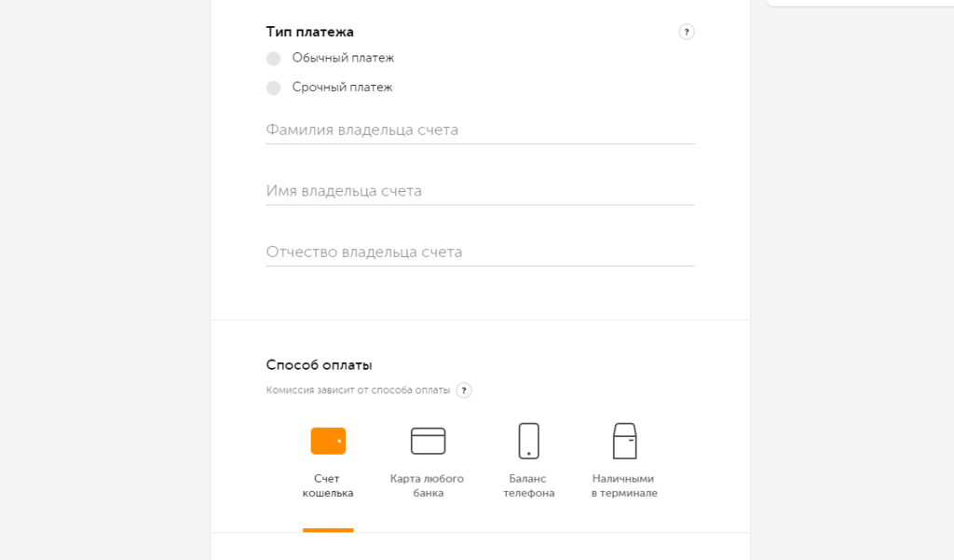The image size is (954, 560).
Task: Switch to Карта любого банка label
Action: pyautogui.click(x=429, y=485)
